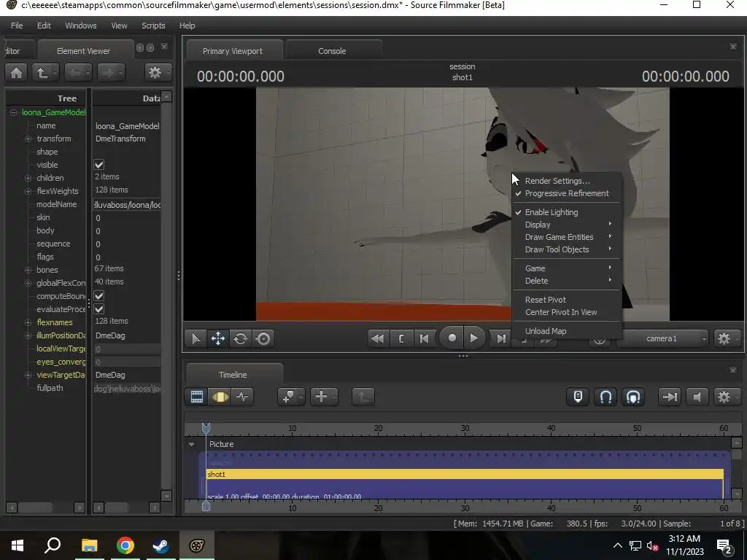Switch to the Clip Editor mode
Viewport: 747px width, 560px height.
click(197, 397)
